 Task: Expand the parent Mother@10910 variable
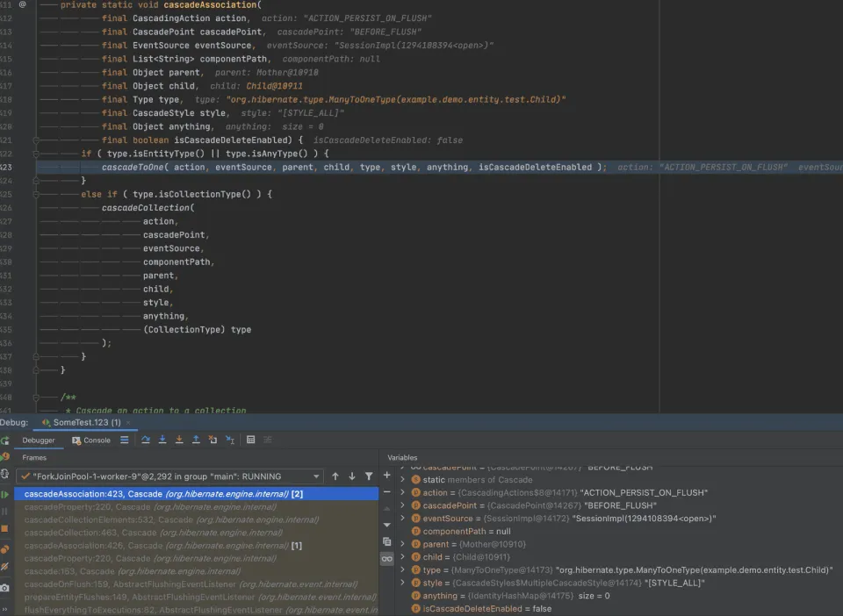coord(403,544)
